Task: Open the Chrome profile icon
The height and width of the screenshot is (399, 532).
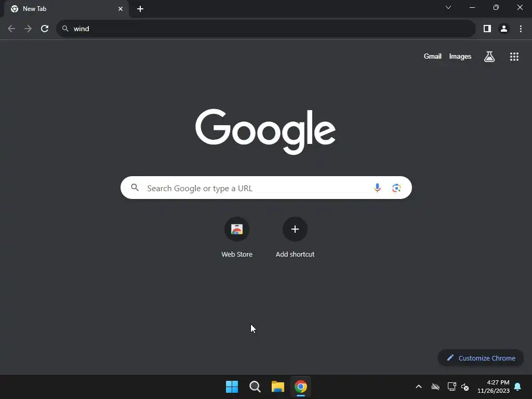Action: [x=504, y=29]
